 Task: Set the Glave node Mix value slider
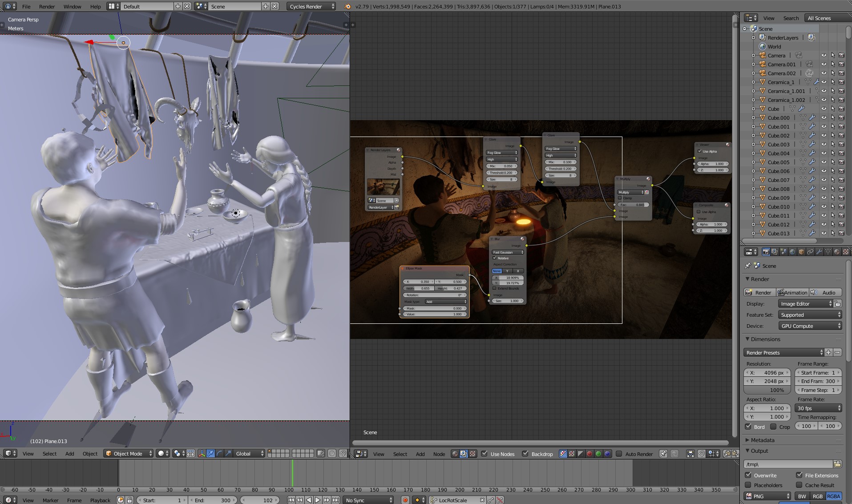502,166
